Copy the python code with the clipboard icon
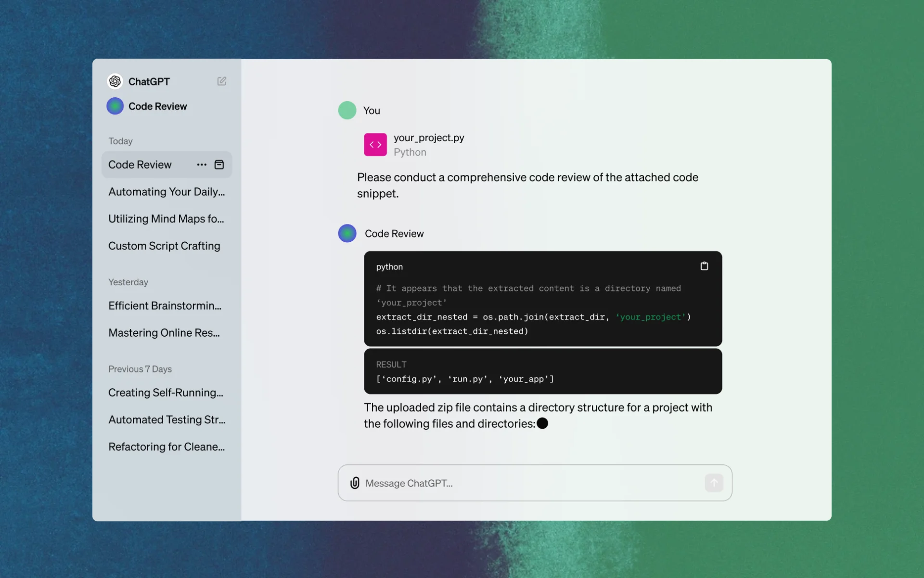 tap(704, 266)
